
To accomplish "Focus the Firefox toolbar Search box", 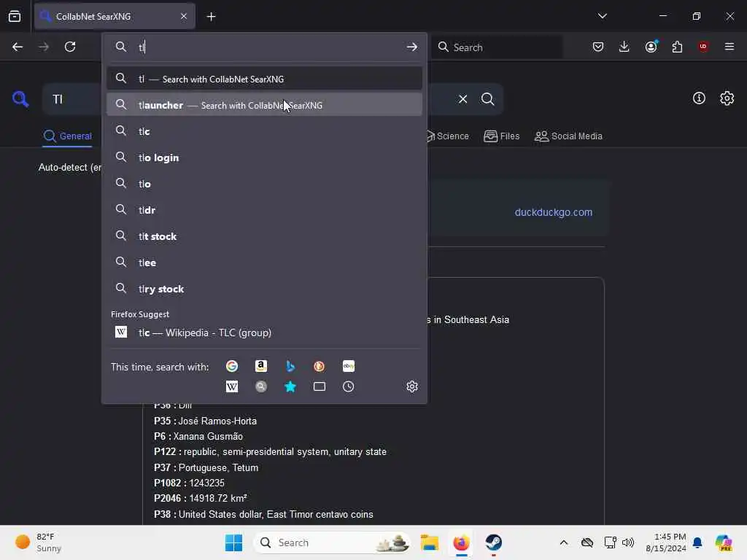I will click(x=496, y=47).
